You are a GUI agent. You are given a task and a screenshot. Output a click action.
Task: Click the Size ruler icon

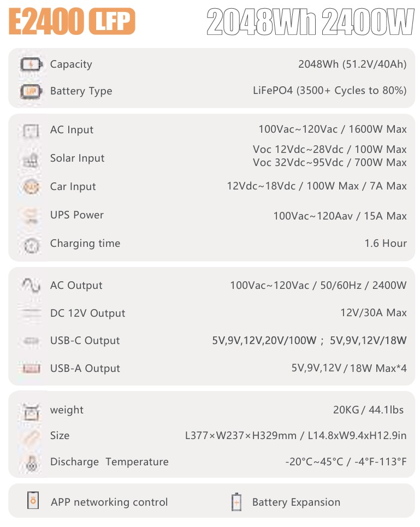pos(31,436)
